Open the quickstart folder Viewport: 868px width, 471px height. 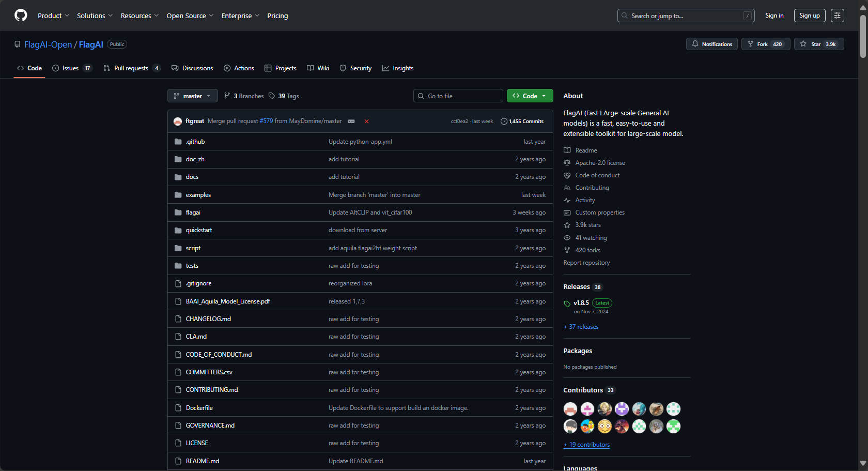pyautogui.click(x=199, y=230)
